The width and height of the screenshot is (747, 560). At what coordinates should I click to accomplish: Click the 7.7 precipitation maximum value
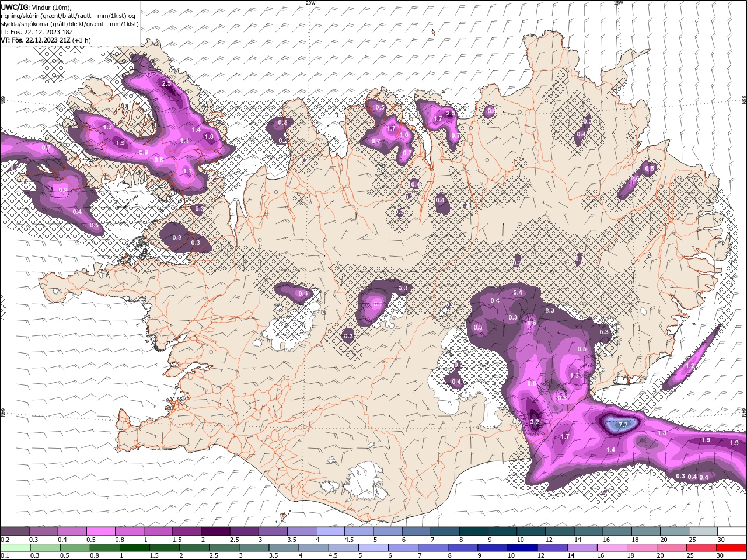click(623, 424)
